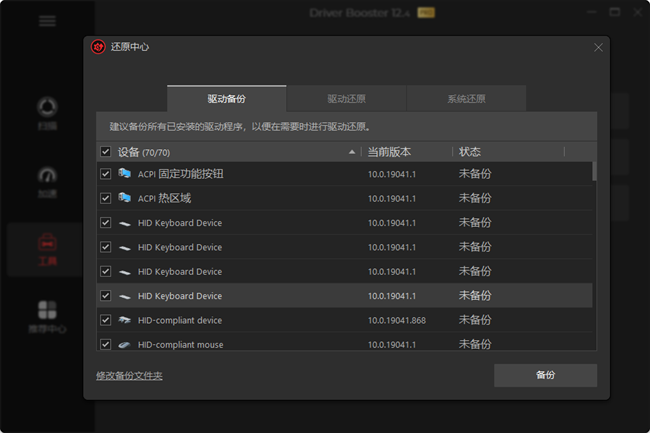Toggle the select-all 设备 checkbox

(106, 152)
